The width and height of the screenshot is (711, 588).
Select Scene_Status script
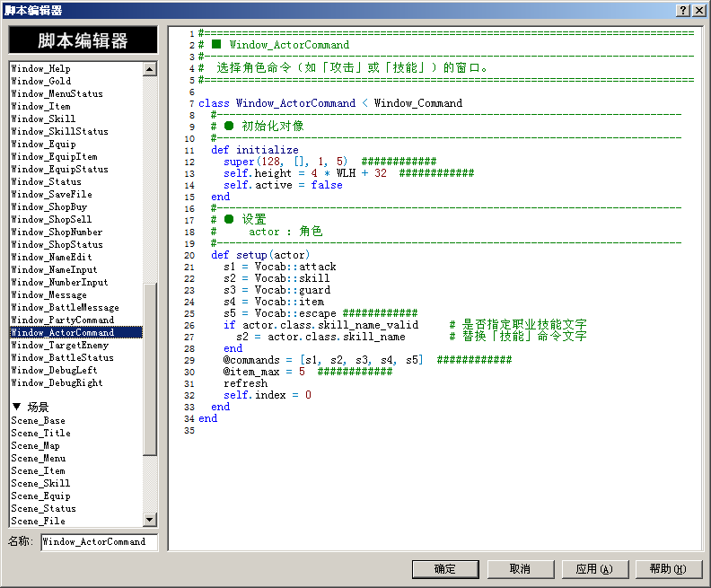(x=76, y=509)
